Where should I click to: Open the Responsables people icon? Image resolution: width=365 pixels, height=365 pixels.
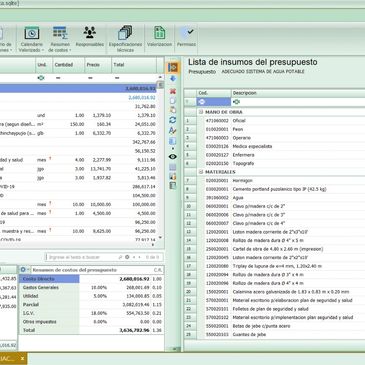(89, 37)
